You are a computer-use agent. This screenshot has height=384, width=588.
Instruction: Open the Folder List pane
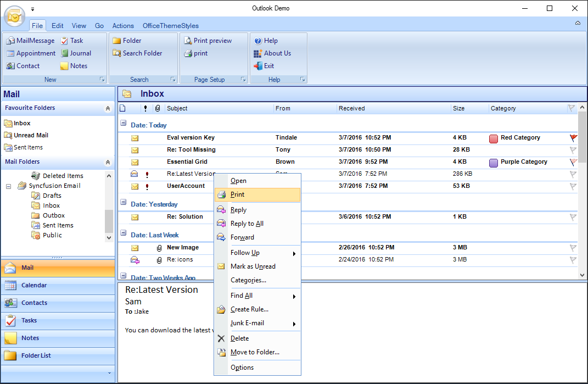(58, 356)
